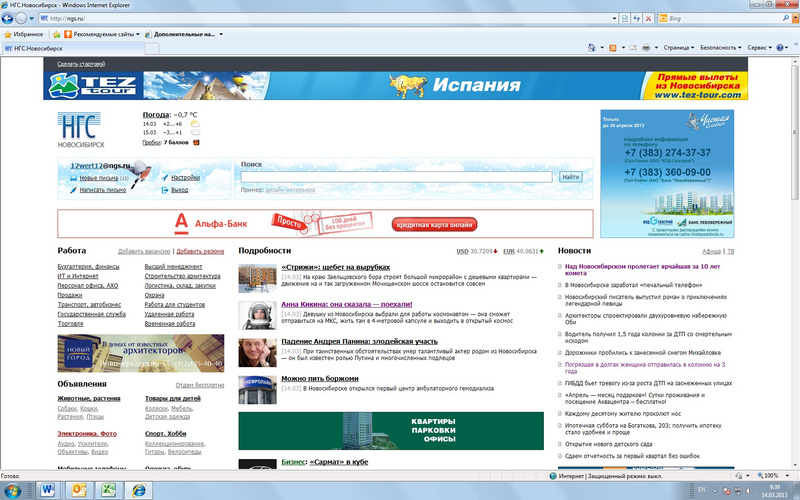The height and width of the screenshot is (500, 800).
Task: Open the compatibility view icon in the address bar
Action: (x=625, y=18)
